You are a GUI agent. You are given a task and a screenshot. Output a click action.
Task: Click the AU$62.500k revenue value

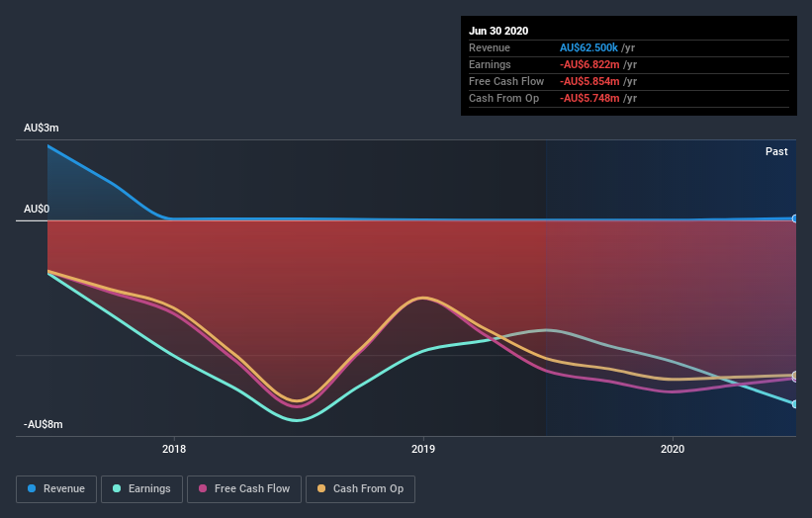click(588, 47)
